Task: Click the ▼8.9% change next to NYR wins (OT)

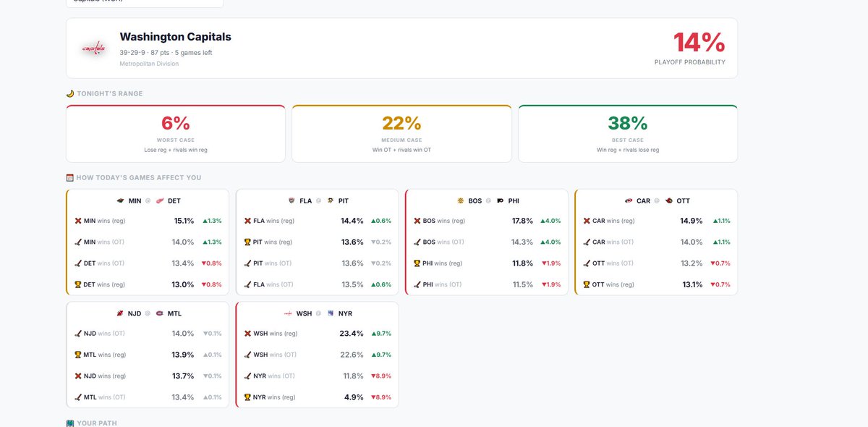Action: coord(381,376)
